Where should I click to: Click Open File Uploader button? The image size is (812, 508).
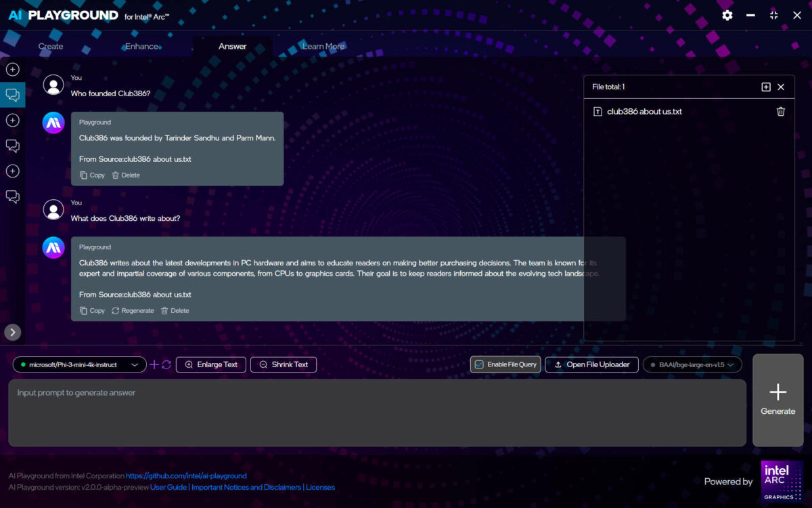coord(591,364)
